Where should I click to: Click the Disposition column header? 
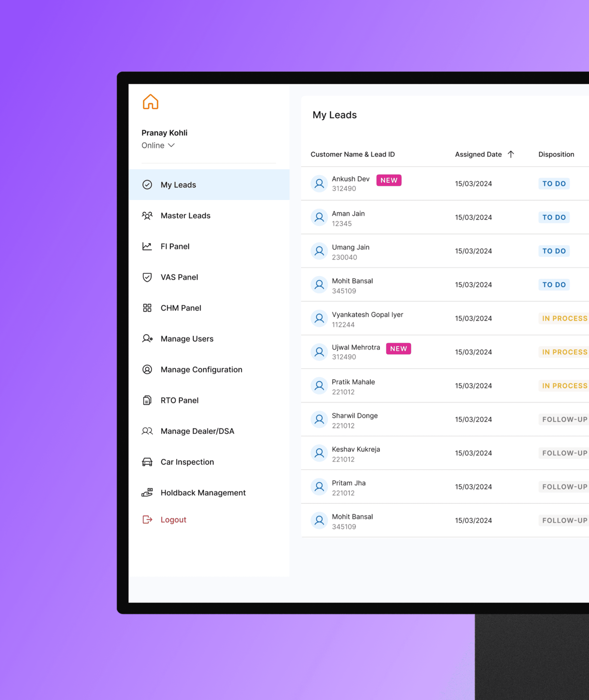pos(556,154)
